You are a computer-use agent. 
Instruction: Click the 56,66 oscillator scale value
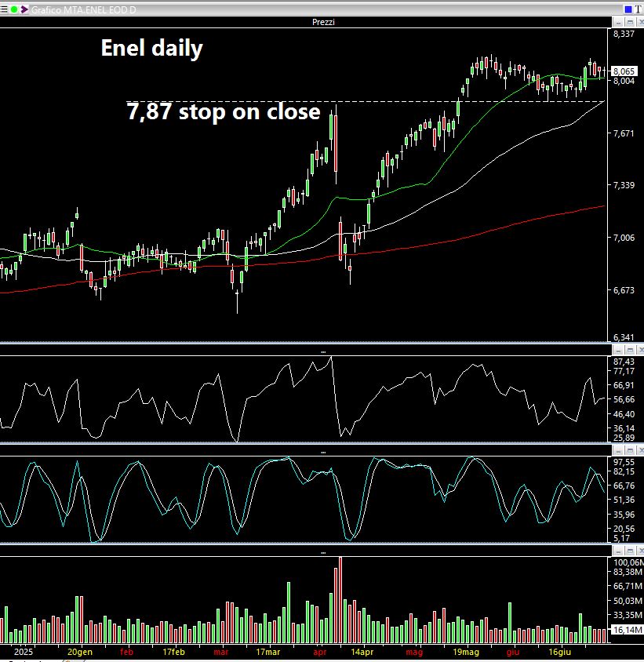click(624, 399)
